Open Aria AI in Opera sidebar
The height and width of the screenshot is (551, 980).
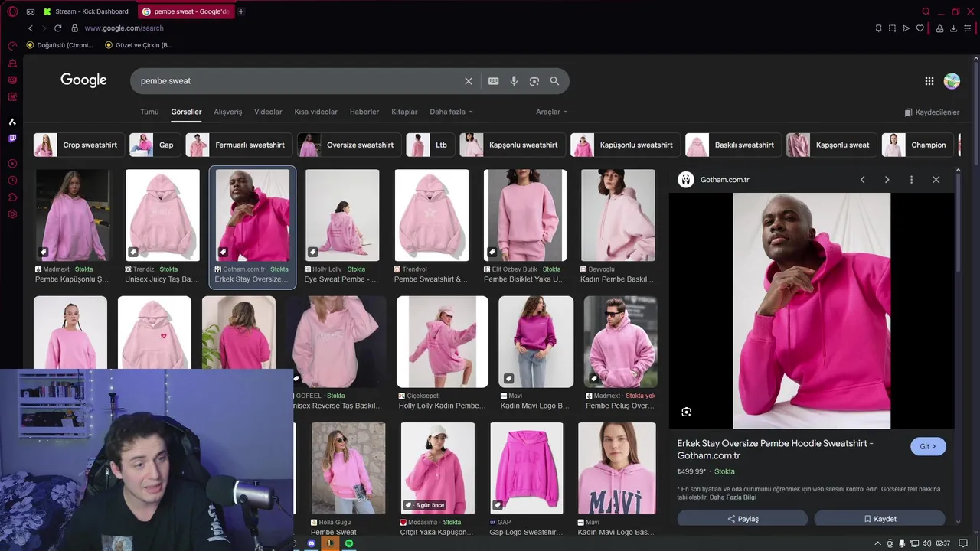12,122
